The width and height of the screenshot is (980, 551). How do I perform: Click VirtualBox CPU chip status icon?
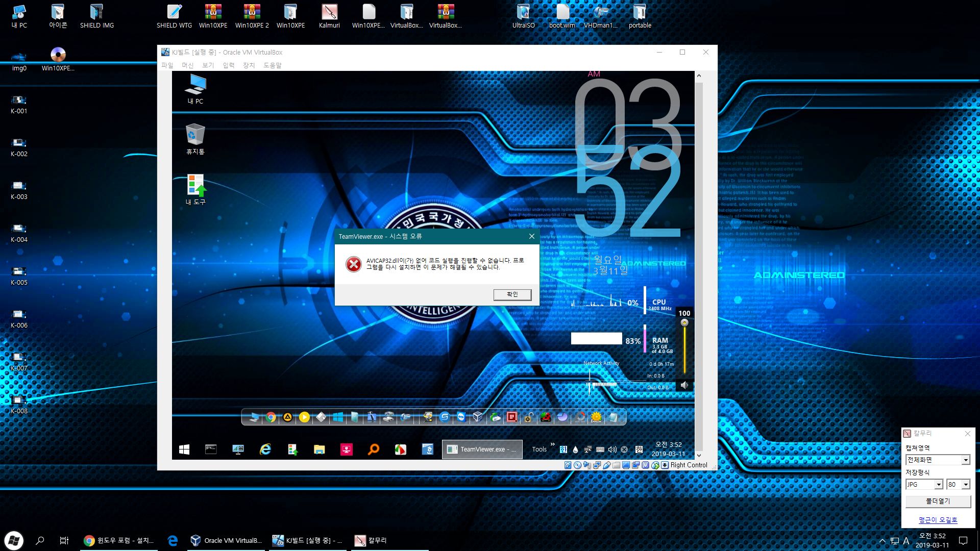pos(645,465)
